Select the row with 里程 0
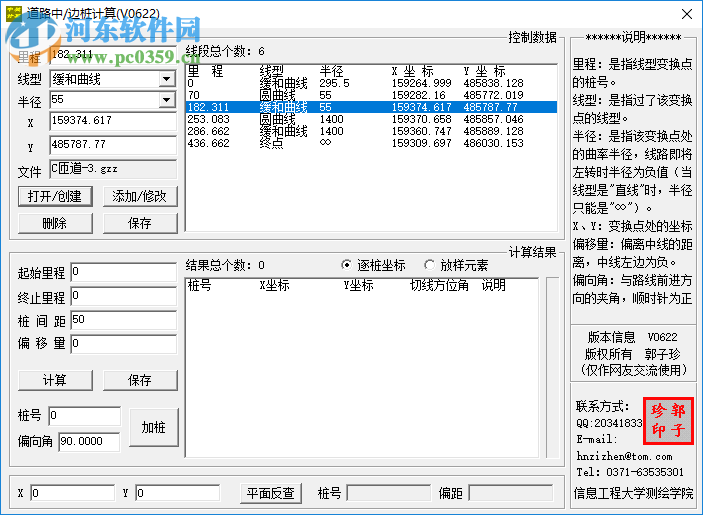The image size is (703, 515). [371, 83]
